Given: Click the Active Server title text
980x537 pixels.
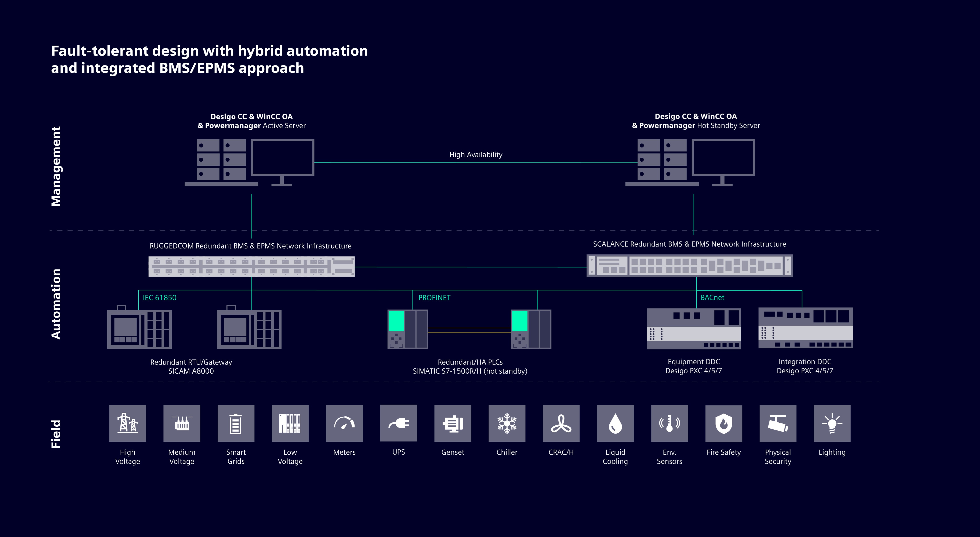Looking at the screenshot, I should point(251,121).
